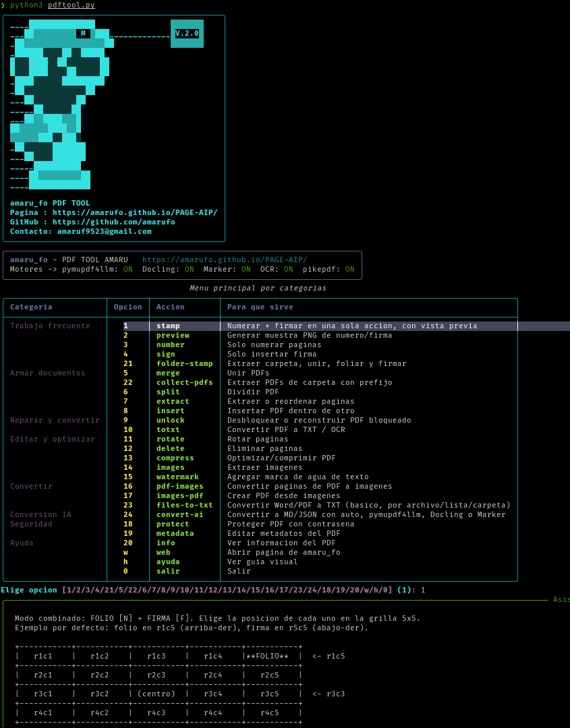Click the OCR ON status
Image resolution: width=570 pixels, height=728 pixels.
coord(289,269)
